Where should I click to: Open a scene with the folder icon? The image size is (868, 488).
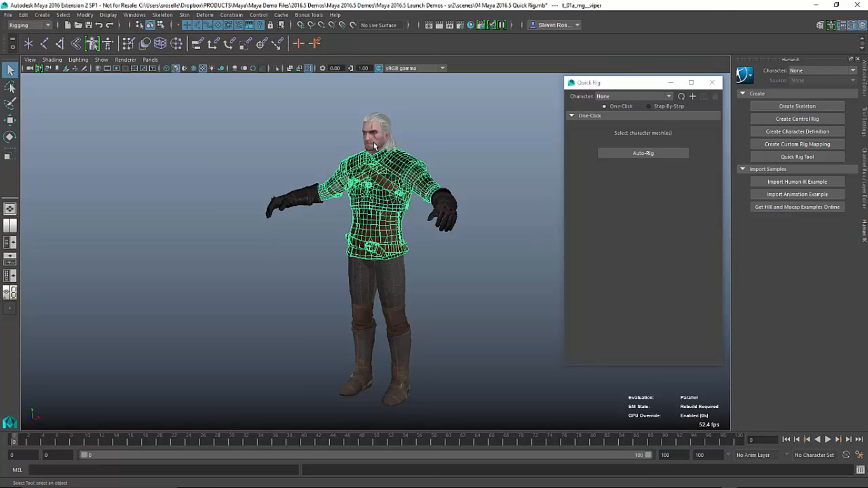point(78,25)
